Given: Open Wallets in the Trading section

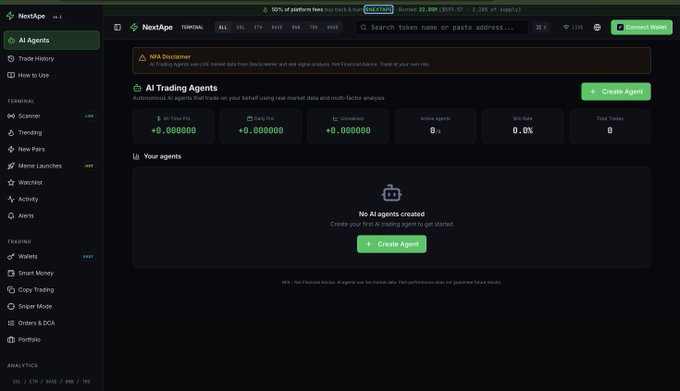Looking at the screenshot, I should point(52,257).
